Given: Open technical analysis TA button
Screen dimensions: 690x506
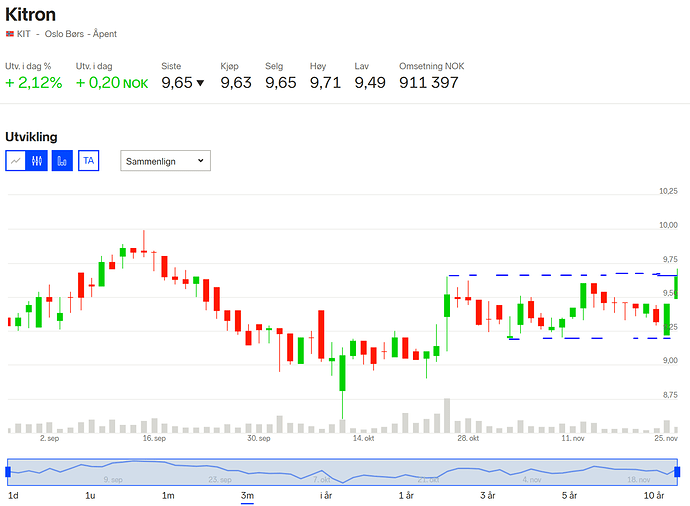Looking at the screenshot, I should [x=88, y=161].
